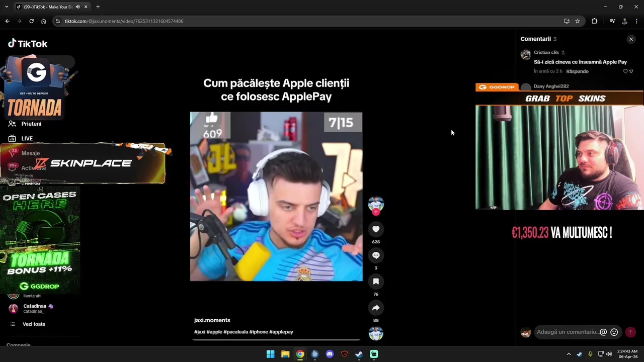This screenshot has height=362, width=644.
Task: Open Catadinaa's followed account
Action: 30,308
